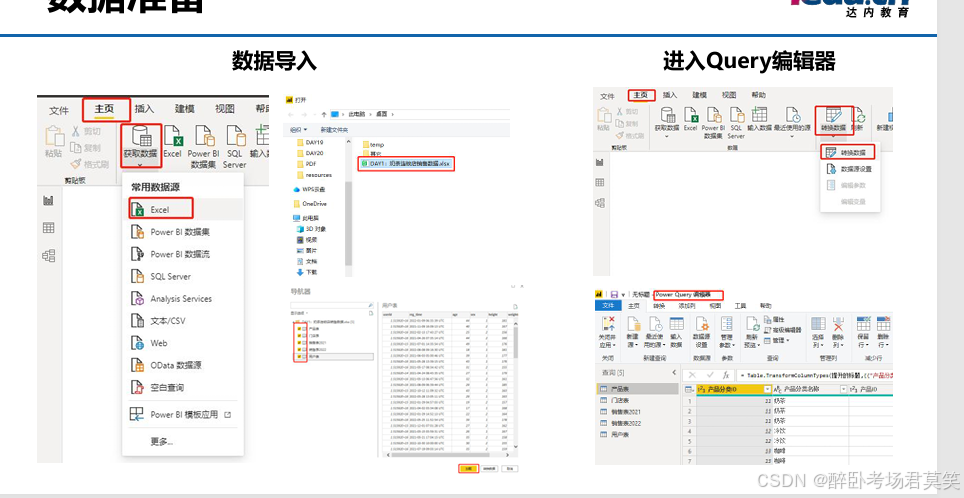This screenshot has height=498, width=964.
Task: Click 数据源设置 icon in Power Query editor ribbon
Action: [701, 324]
